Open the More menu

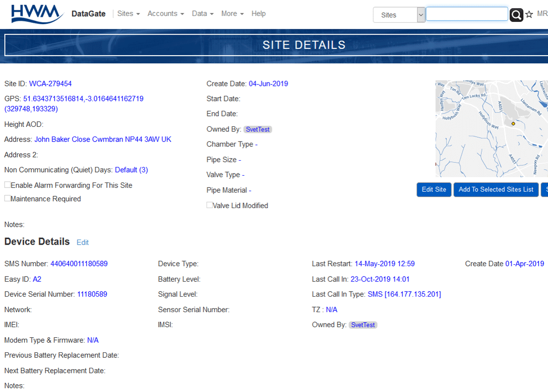(232, 14)
